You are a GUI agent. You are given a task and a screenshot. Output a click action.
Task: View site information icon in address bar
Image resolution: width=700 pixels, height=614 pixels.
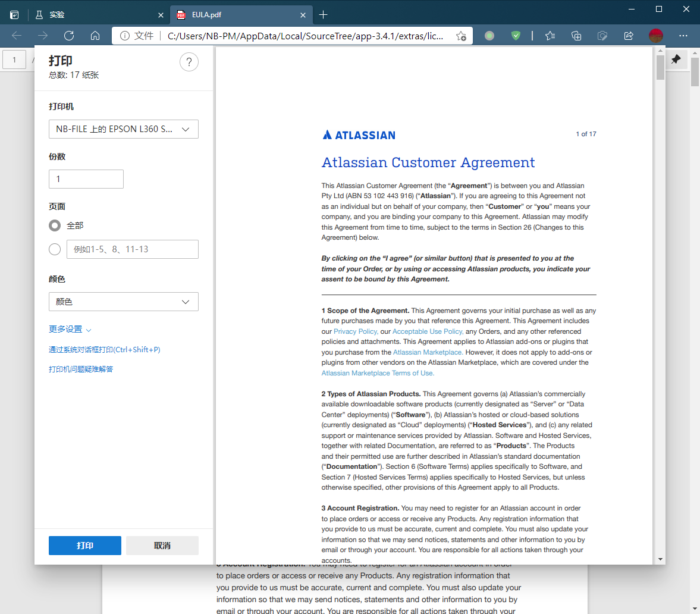tap(125, 36)
